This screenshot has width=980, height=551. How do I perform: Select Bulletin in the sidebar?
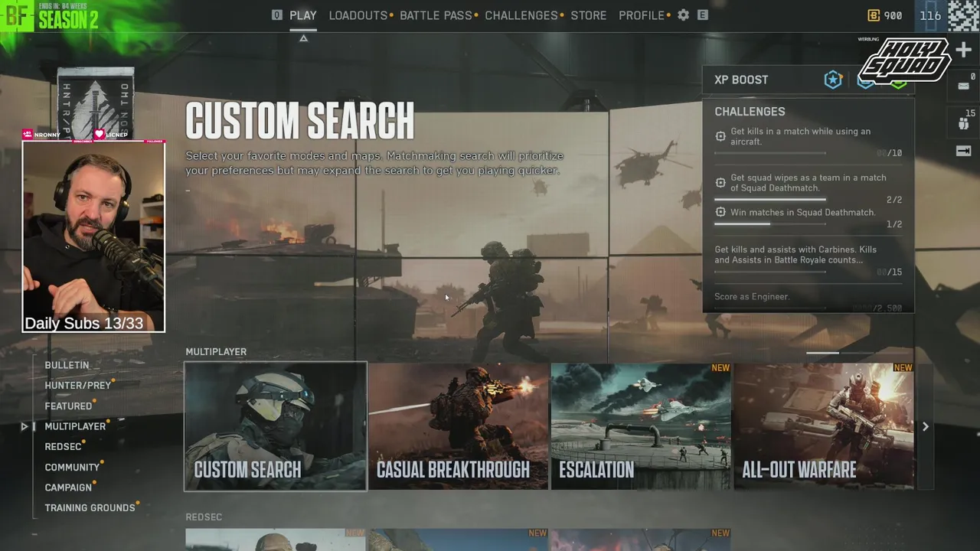[67, 365]
